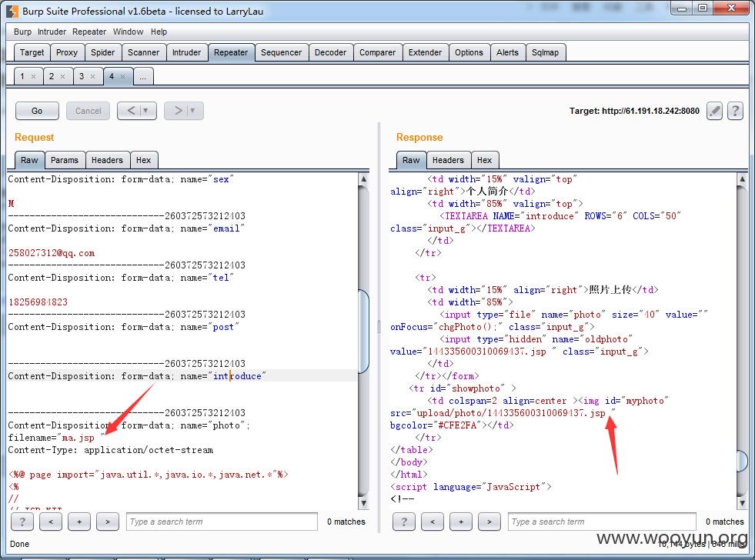Click response pane scroll up arrow

click(743, 179)
